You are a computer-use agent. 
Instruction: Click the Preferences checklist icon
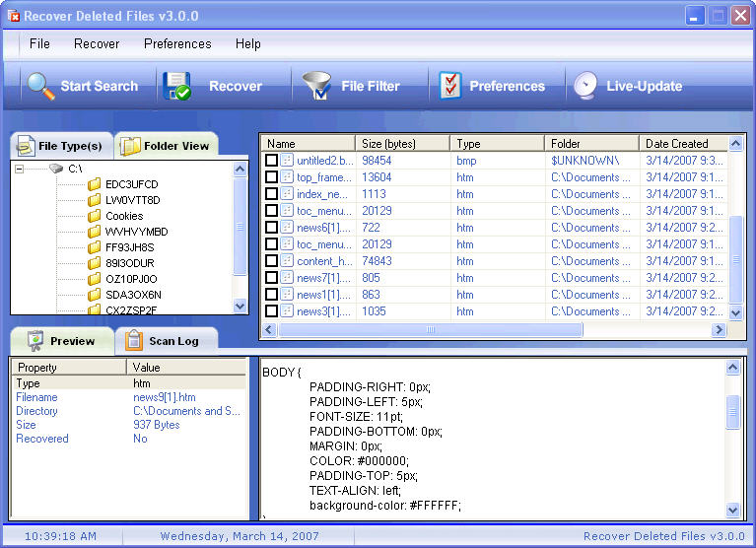pos(450,86)
